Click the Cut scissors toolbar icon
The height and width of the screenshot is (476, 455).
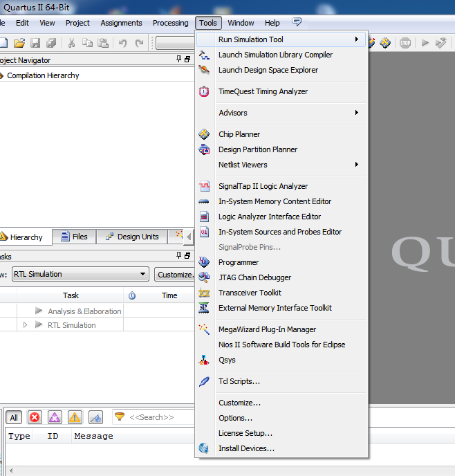point(71,43)
